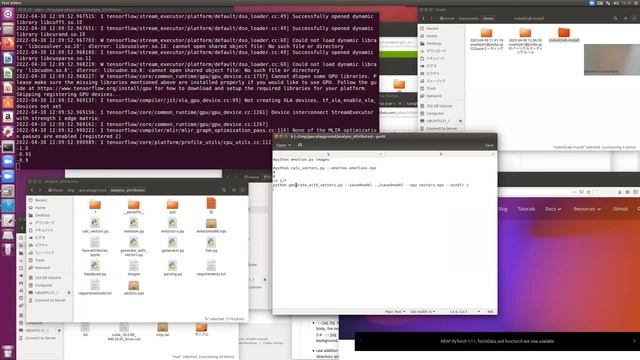Viewport: 640px width, 360px height.
Task: Eject UBUNTU volume in Zoom window sidebar
Action: 460,121
